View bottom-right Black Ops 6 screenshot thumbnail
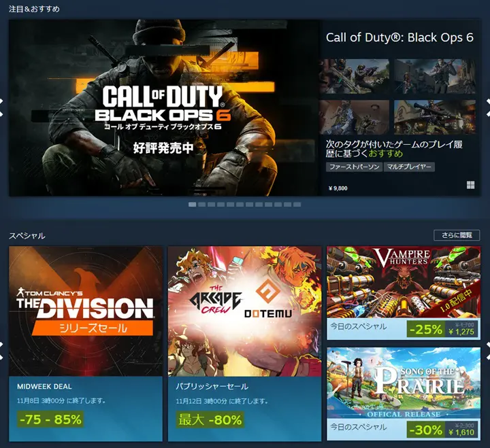 (x=435, y=117)
